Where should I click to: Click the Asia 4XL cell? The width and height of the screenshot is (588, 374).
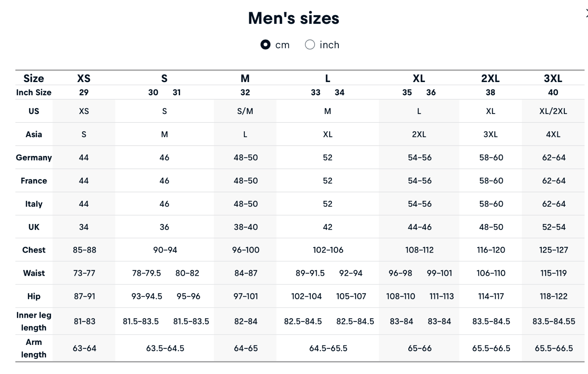point(553,134)
